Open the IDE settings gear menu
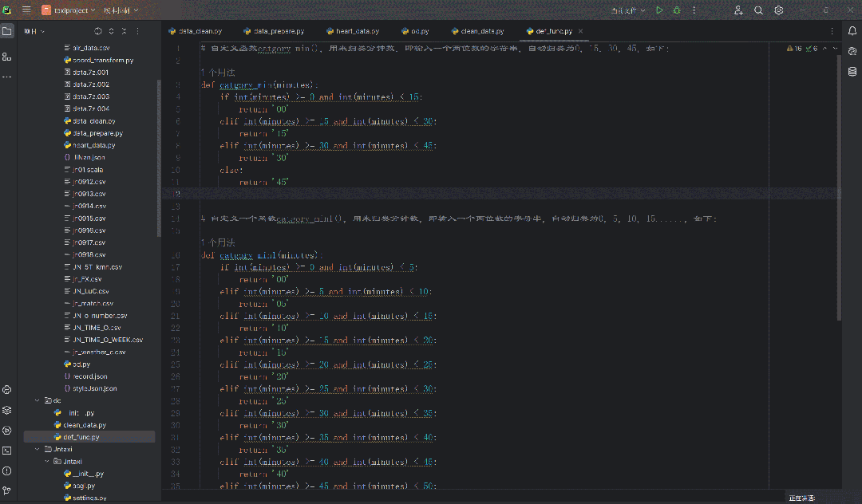862x504 pixels. point(779,10)
